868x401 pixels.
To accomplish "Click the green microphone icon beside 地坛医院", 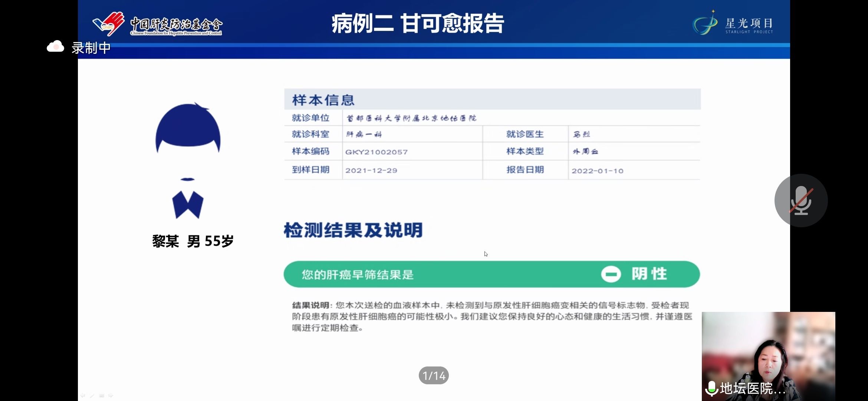I will point(711,389).
